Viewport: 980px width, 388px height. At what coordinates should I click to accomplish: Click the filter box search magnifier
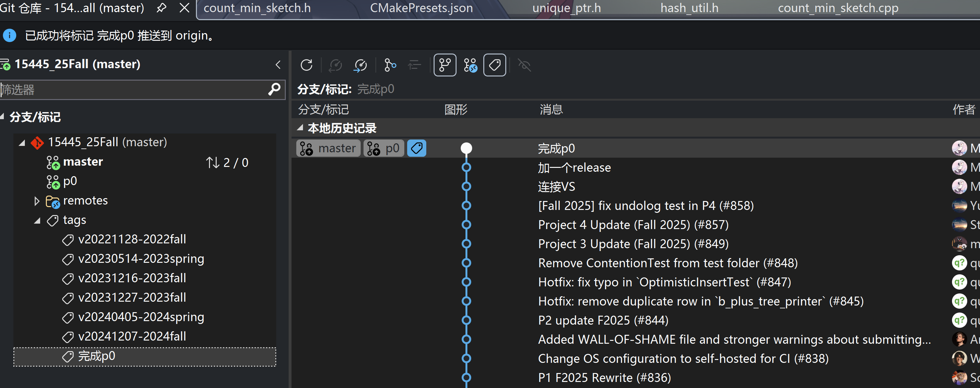pyautogui.click(x=274, y=90)
